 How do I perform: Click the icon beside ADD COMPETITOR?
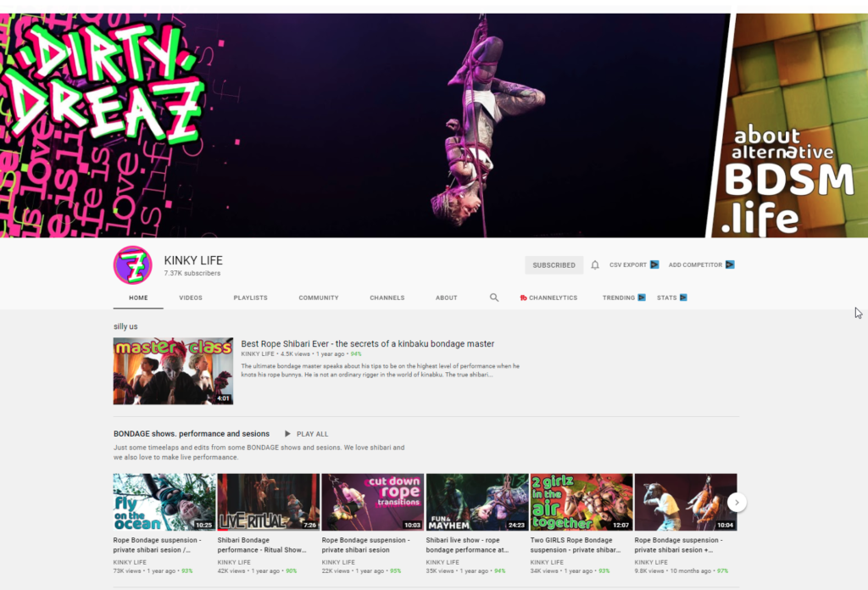[730, 264]
